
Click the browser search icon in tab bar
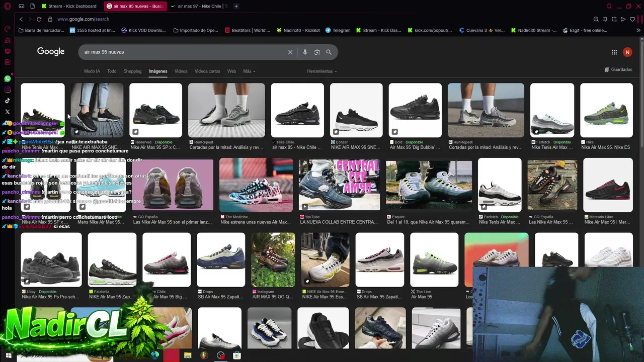click(x=609, y=6)
